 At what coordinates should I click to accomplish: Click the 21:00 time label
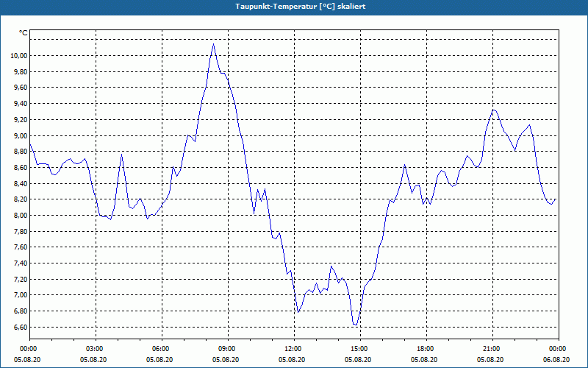[492, 349]
